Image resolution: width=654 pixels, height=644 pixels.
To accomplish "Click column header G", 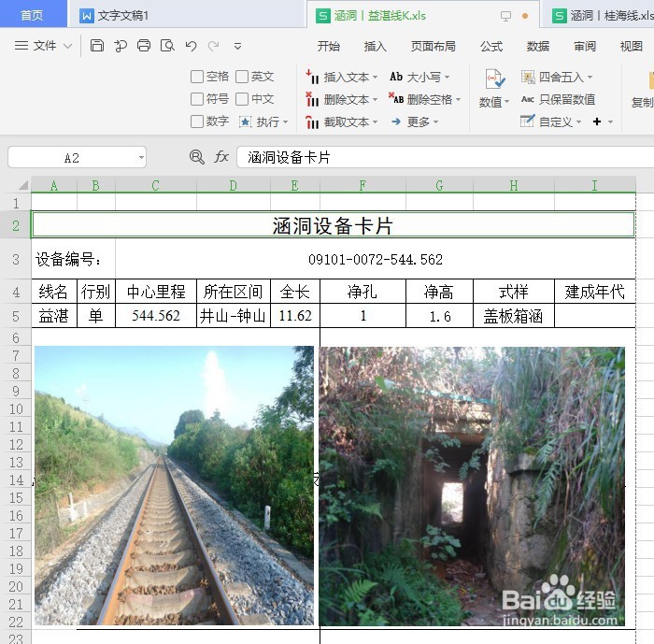I will point(439,185).
